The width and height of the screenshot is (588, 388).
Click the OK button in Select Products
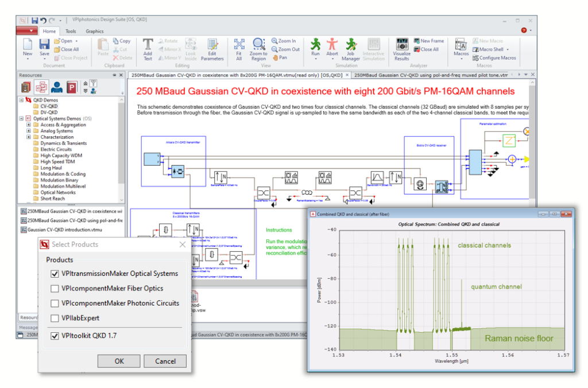point(119,361)
